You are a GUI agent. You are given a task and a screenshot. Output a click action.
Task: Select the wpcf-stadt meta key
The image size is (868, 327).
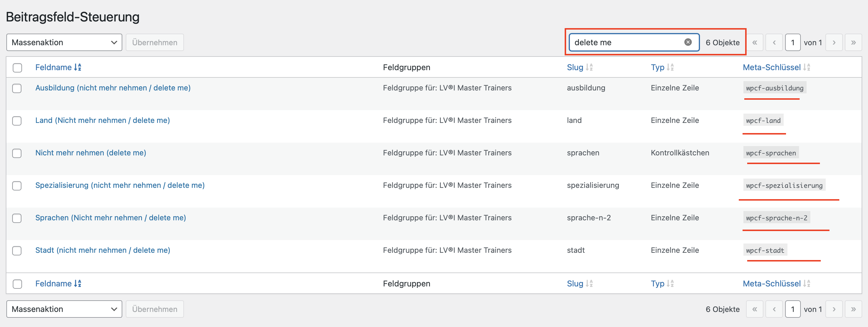[x=765, y=250]
